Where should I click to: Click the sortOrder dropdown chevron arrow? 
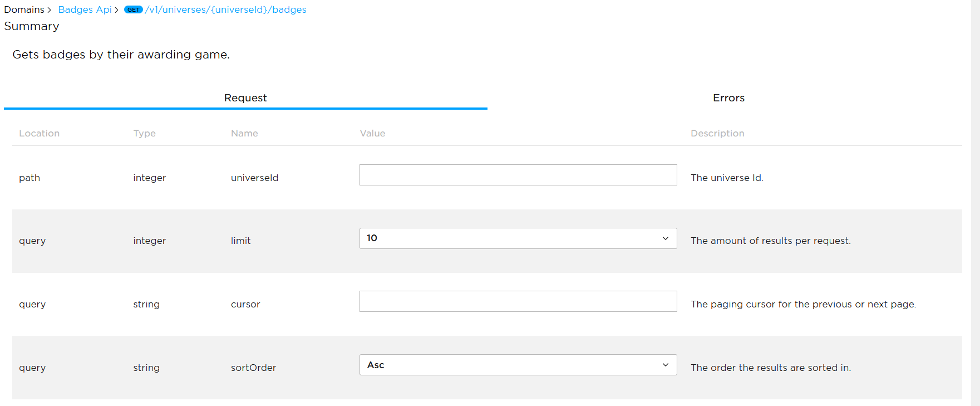tap(665, 365)
